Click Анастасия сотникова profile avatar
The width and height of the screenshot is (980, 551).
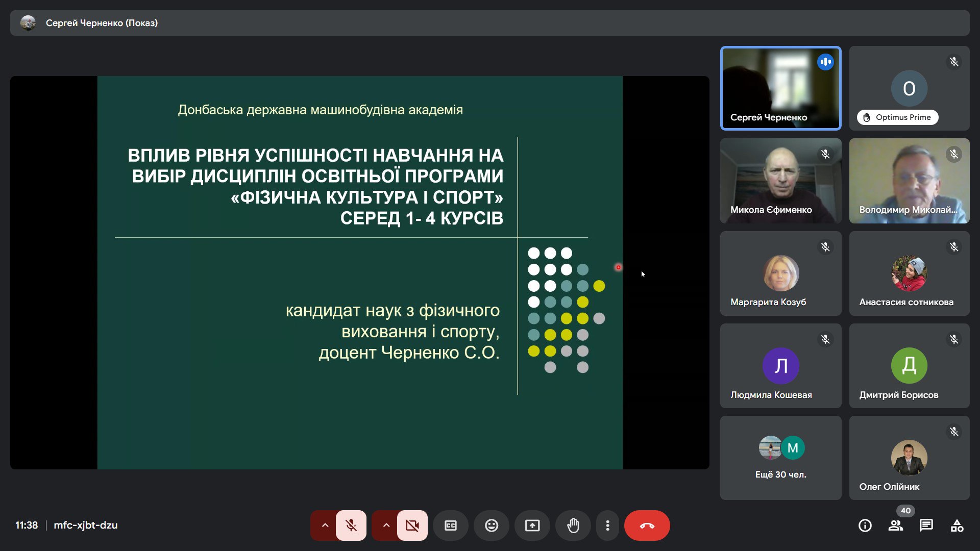click(909, 273)
